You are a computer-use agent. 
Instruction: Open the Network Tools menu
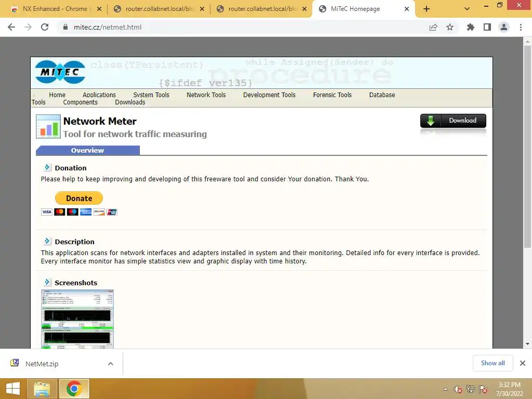pyautogui.click(x=206, y=95)
